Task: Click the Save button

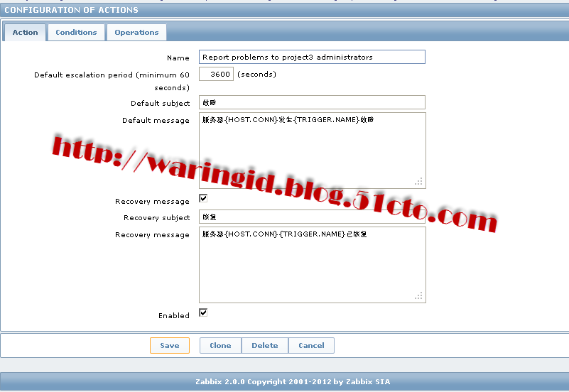Action: click(170, 345)
